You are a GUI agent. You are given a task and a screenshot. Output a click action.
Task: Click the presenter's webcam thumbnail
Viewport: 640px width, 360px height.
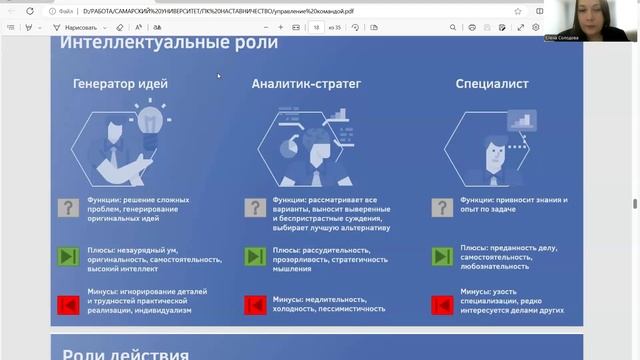coord(590,20)
